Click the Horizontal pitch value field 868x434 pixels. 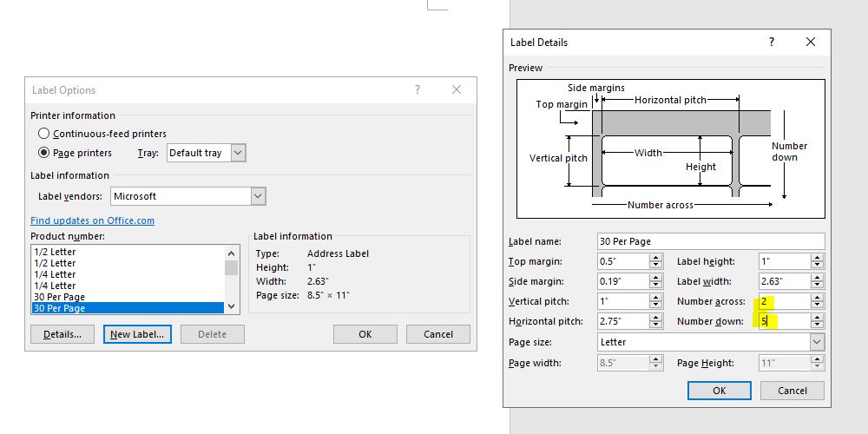point(623,321)
